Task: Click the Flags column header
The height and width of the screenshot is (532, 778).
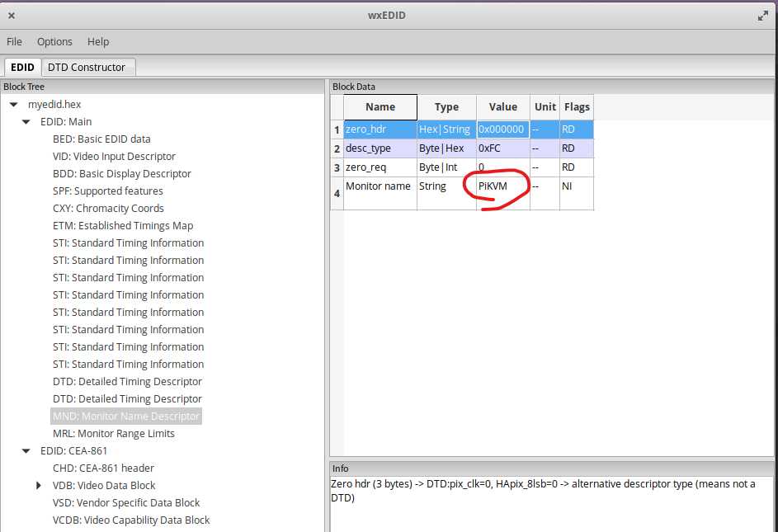Action: 577,107
